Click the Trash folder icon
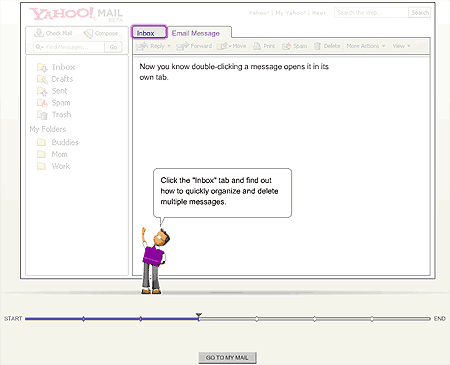Viewport: 450px width, 365px height. [x=42, y=115]
